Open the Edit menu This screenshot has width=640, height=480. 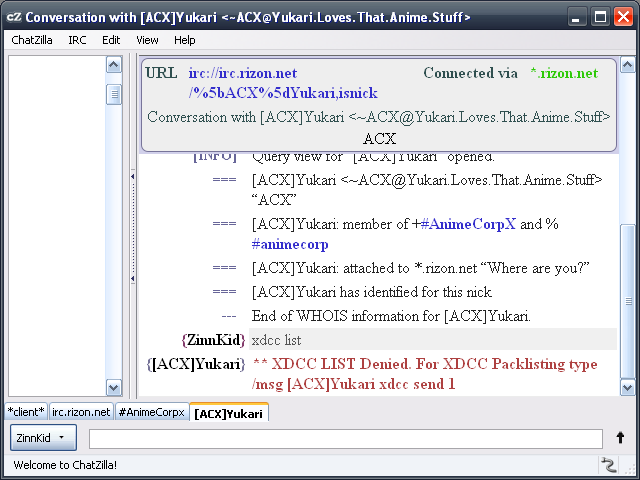111,40
